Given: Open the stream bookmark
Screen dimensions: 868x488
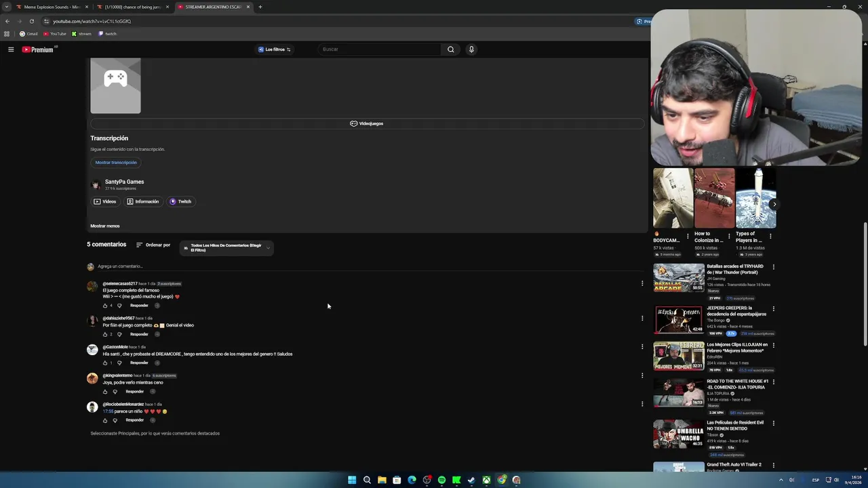Looking at the screenshot, I should [x=81, y=34].
